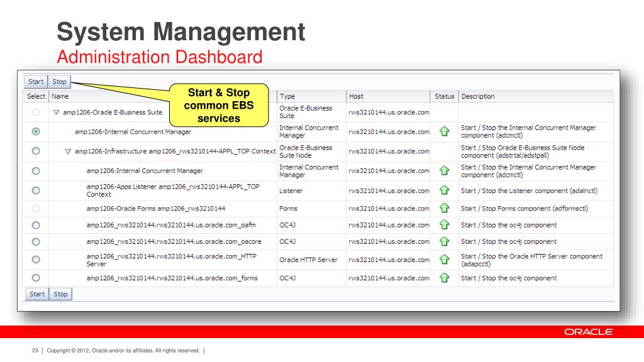Click the already selected Internal Concurrent Manager radio button
The image size is (644, 362).
36,131
